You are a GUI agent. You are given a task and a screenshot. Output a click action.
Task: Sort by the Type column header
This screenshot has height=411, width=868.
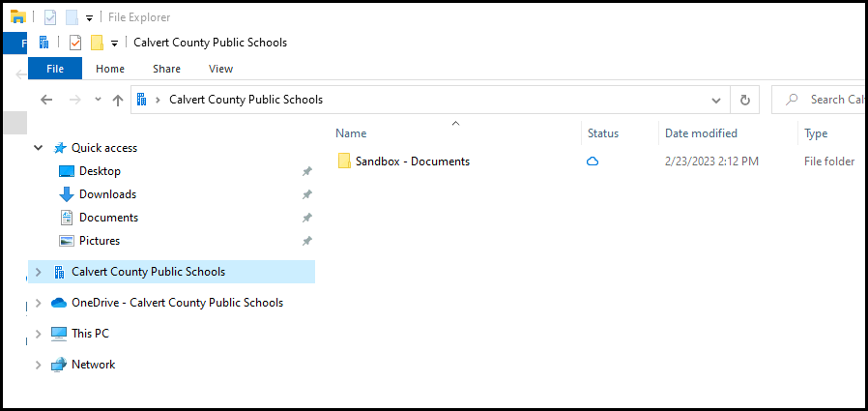click(x=816, y=133)
